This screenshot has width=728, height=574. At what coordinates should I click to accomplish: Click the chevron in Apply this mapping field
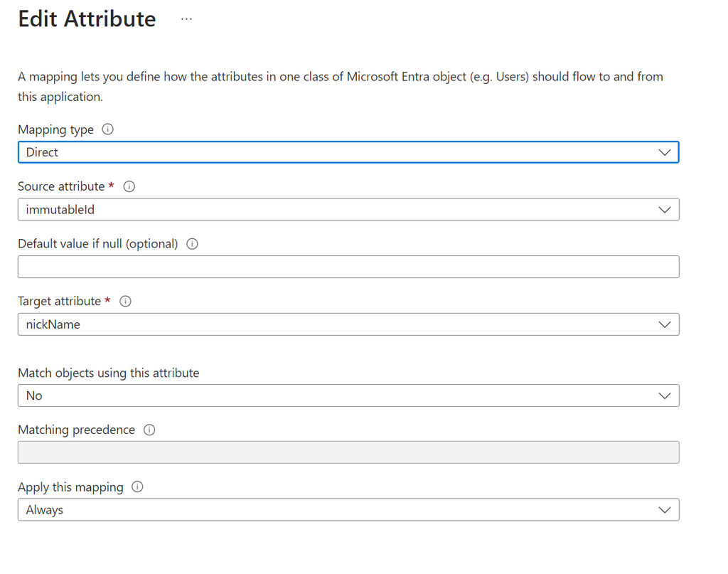pos(665,510)
